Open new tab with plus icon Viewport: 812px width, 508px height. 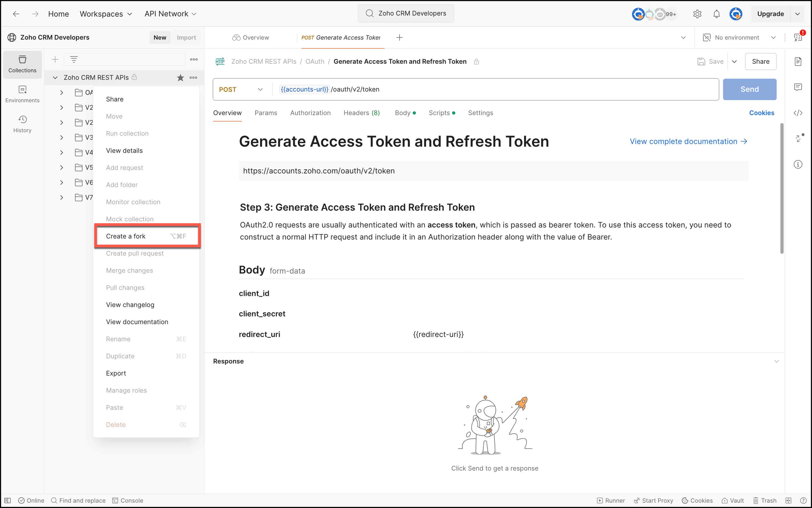(x=399, y=38)
